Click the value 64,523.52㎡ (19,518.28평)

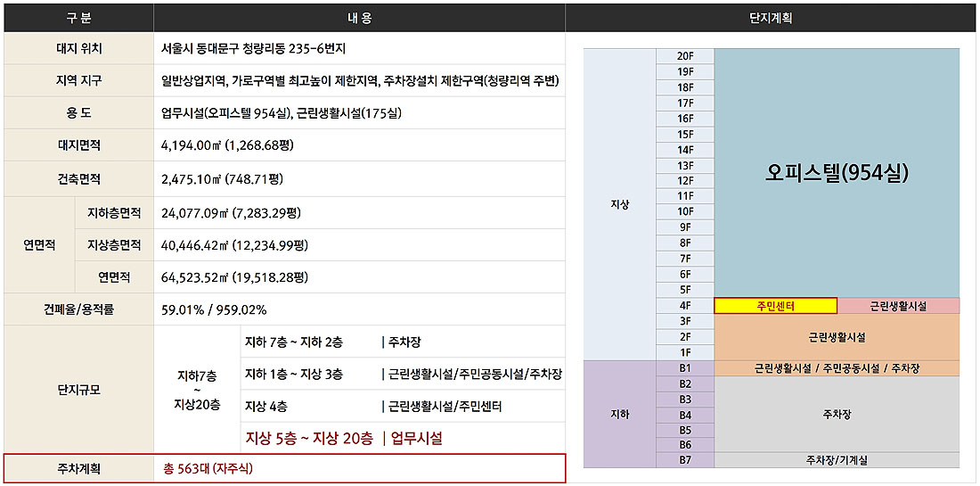(x=234, y=277)
